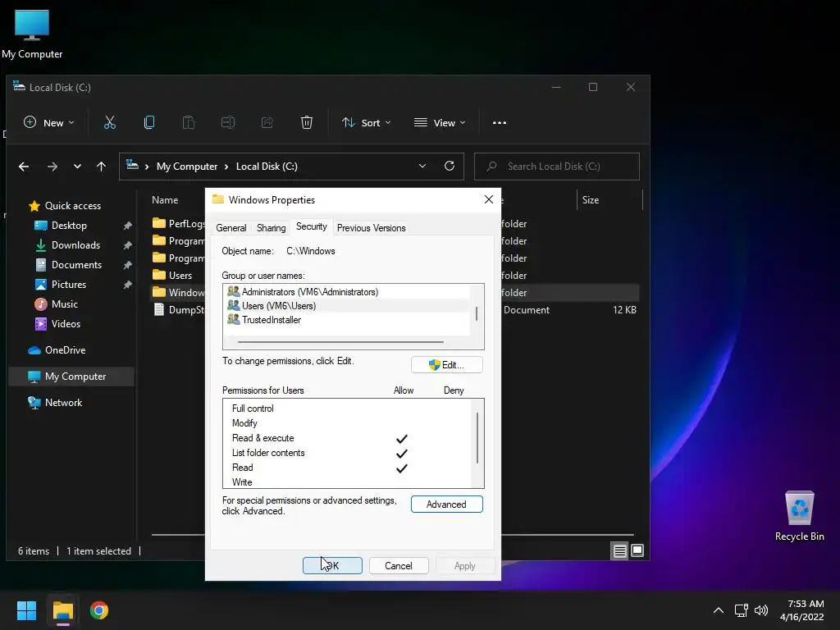Open Videos in the navigation pane
This screenshot has height=630, width=840.
66,323
